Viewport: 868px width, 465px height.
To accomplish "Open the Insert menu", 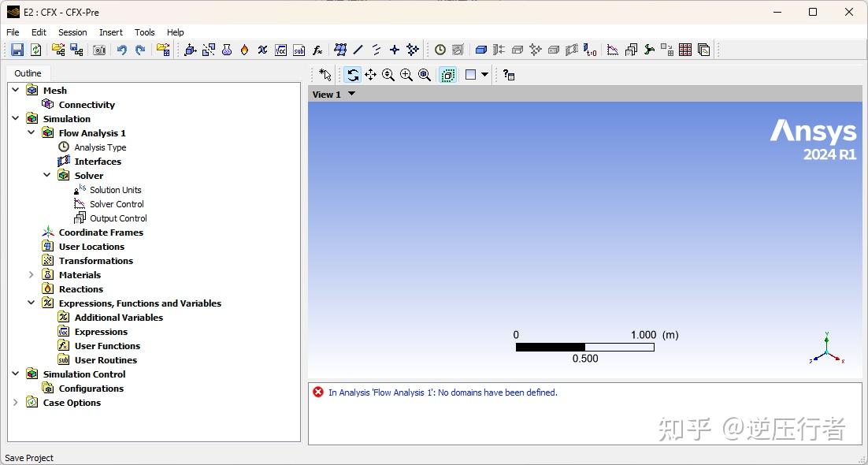I will coord(111,32).
